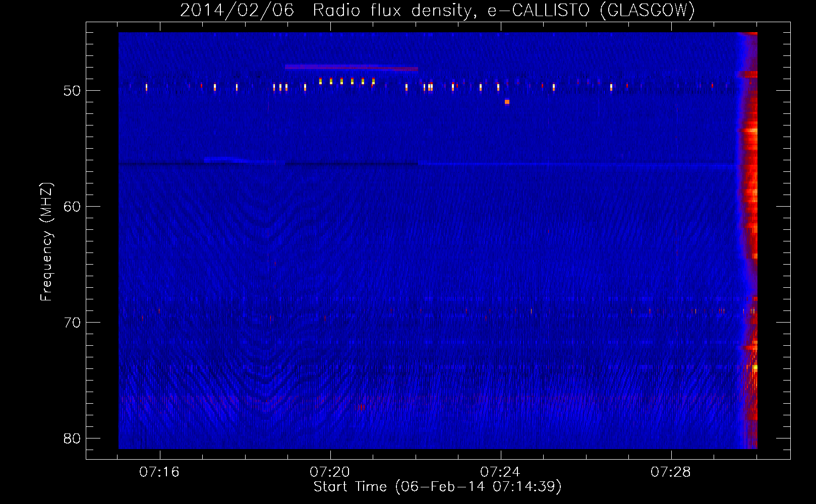Click the purple horizontal bar near 48 MHz
Viewport: 816px width, 504px height.
(x=352, y=68)
